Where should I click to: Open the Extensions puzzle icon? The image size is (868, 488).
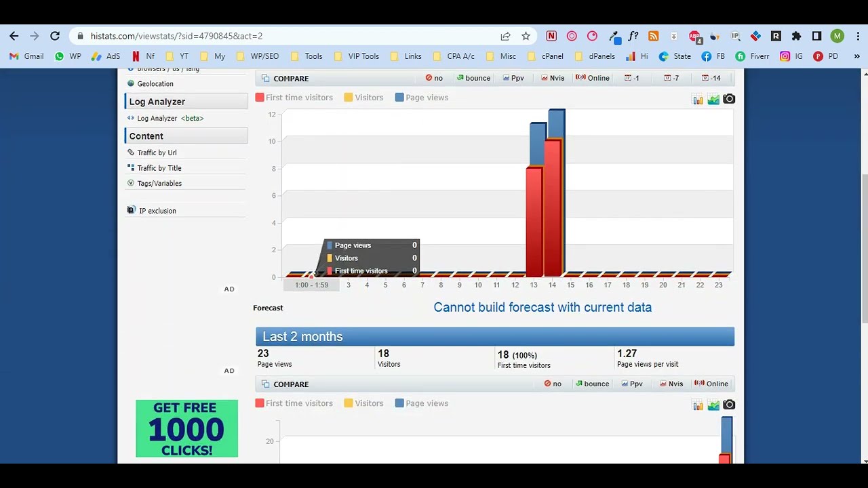coord(796,36)
